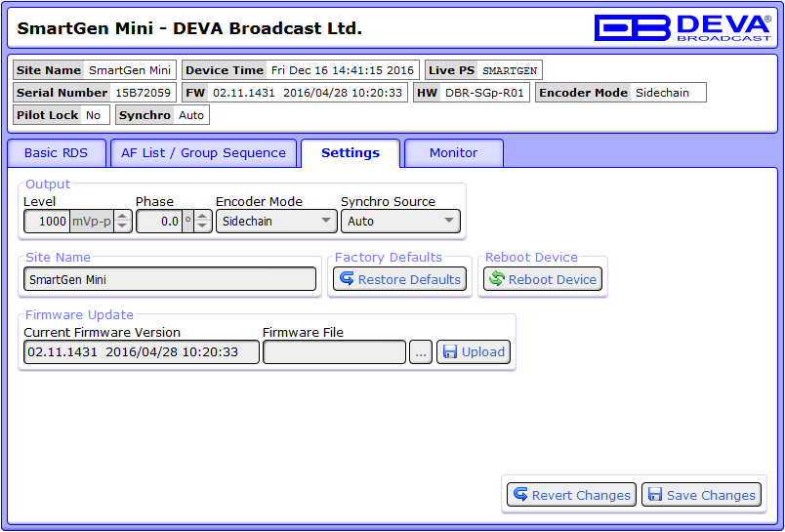Click the Live PS value SMARTGEN

click(x=509, y=70)
